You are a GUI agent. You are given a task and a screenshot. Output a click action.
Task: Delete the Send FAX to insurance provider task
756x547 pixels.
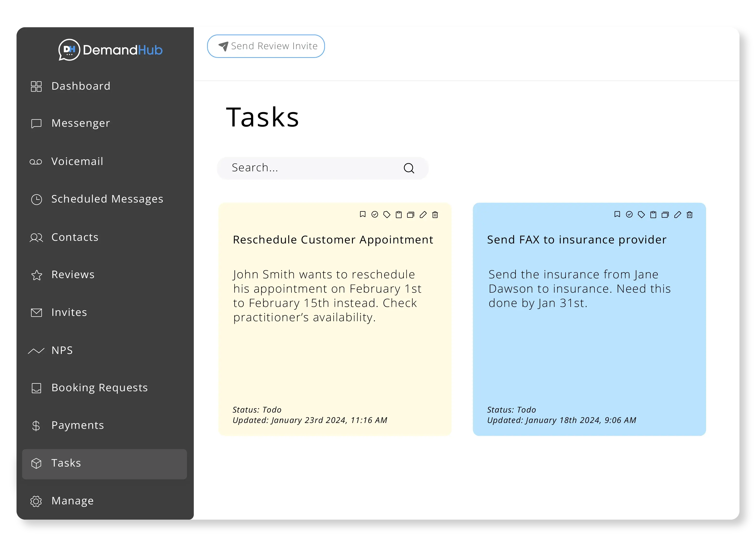690,214
